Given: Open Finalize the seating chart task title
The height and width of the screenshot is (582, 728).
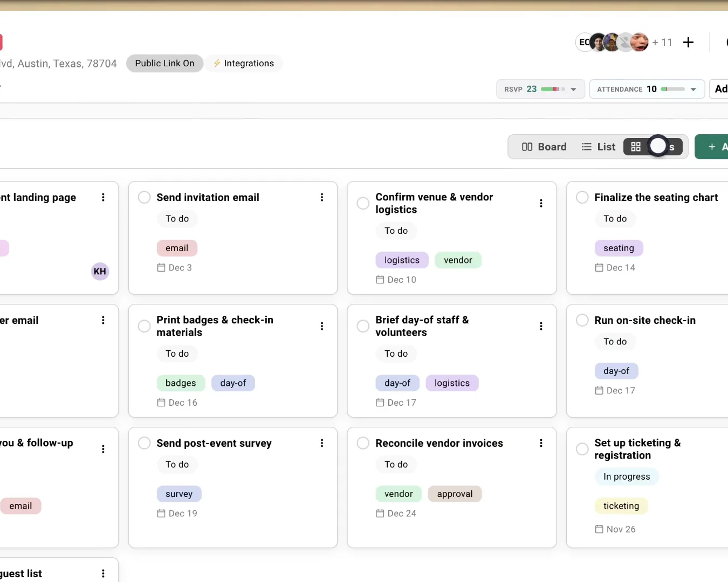Looking at the screenshot, I should [656, 197].
